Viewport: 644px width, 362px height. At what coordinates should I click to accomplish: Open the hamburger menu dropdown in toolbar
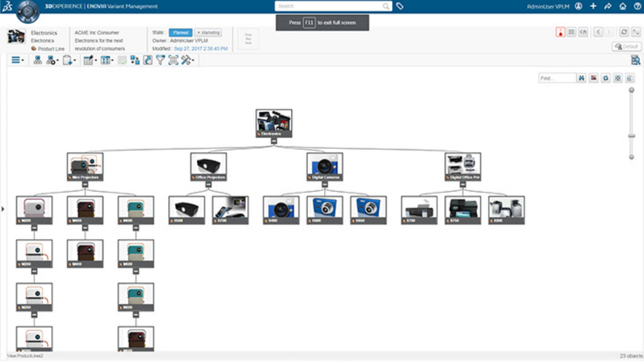pos(17,60)
